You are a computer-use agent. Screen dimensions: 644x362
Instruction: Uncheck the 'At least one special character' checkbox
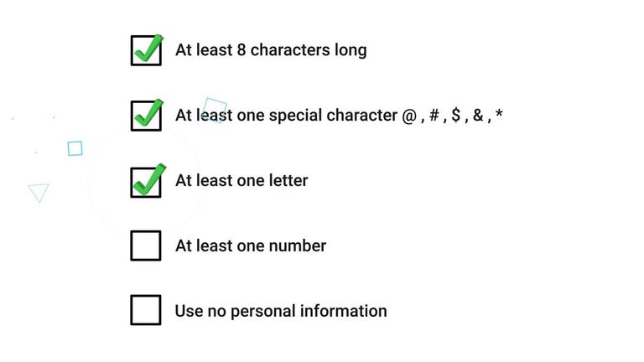(146, 116)
